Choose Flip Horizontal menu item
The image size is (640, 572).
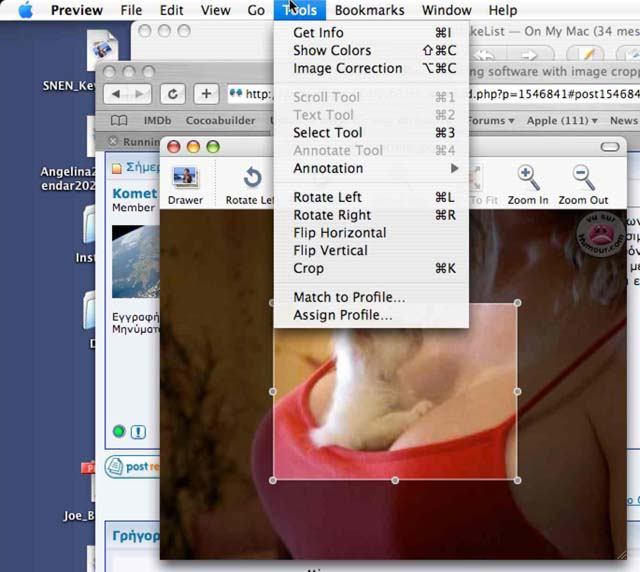(x=371, y=233)
